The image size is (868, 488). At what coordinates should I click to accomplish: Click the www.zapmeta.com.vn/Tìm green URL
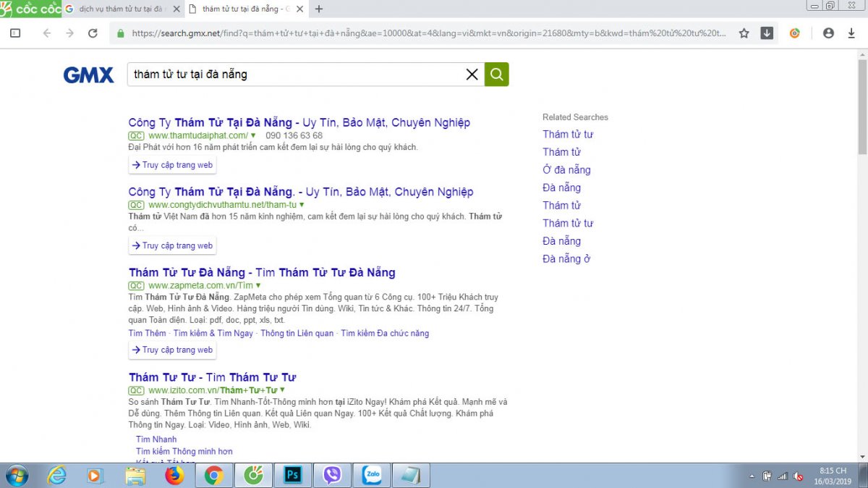[x=200, y=285]
